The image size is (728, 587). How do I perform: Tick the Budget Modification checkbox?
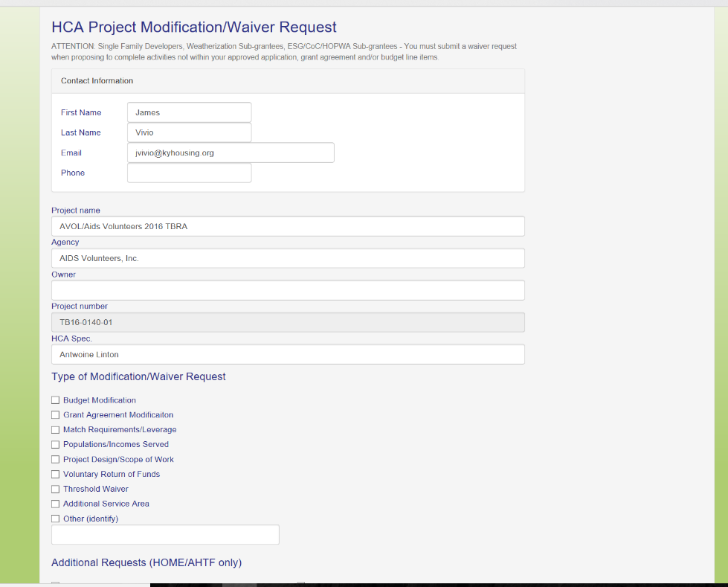(x=55, y=400)
